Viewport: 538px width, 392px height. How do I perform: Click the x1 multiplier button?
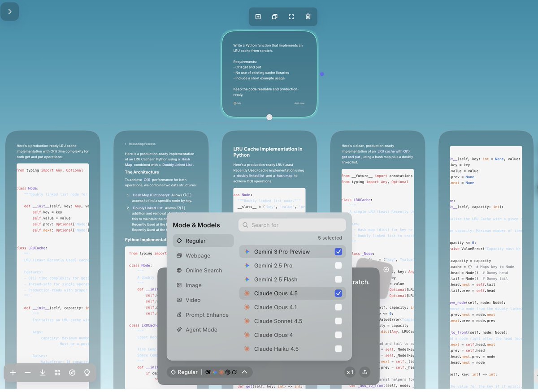coord(350,372)
